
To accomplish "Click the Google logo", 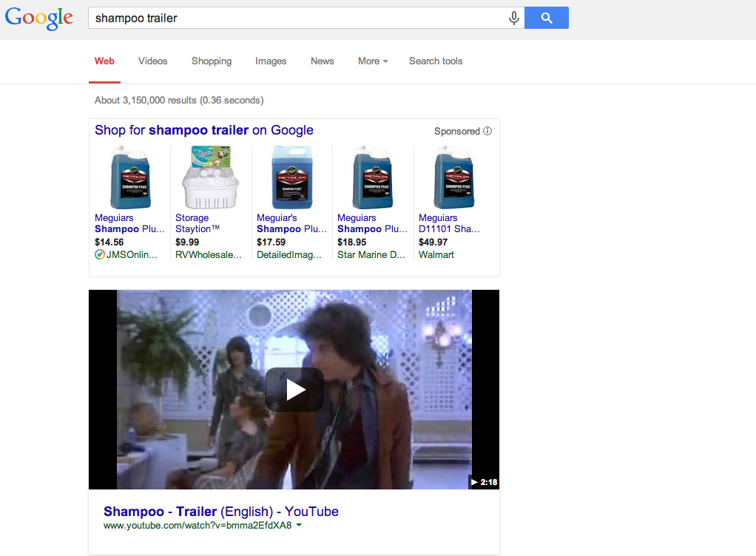I will click(39, 18).
